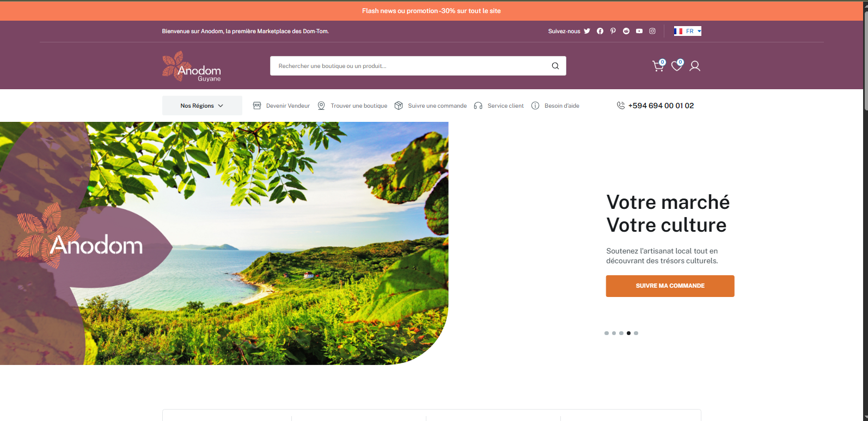This screenshot has width=868, height=421.
Task: Open the Facebook social icon
Action: point(600,31)
